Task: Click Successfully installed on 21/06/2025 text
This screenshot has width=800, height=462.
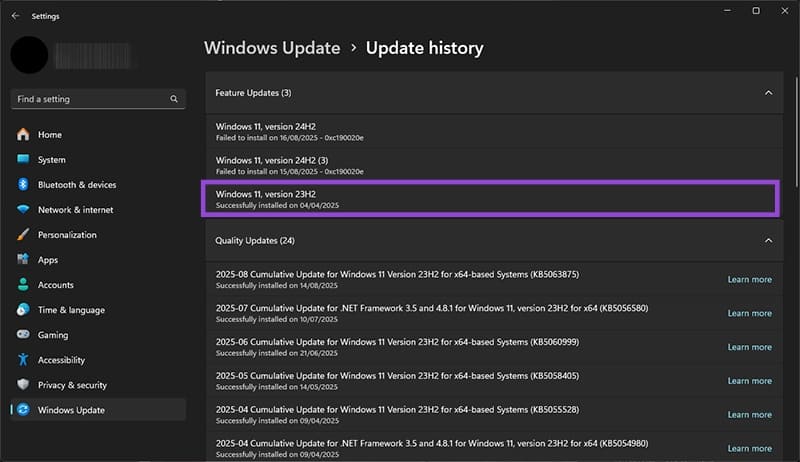Action: coord(277,353)
